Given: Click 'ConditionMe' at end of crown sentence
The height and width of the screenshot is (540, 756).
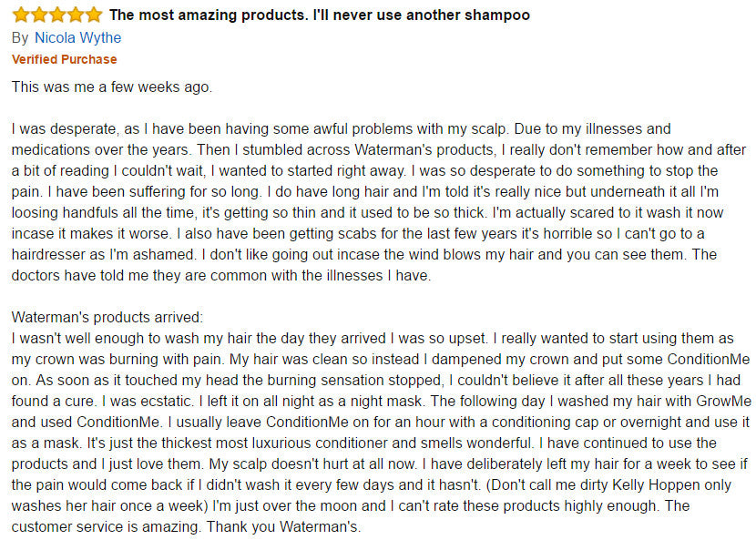Looking at the screenshot, I should [x=709, y=359].
